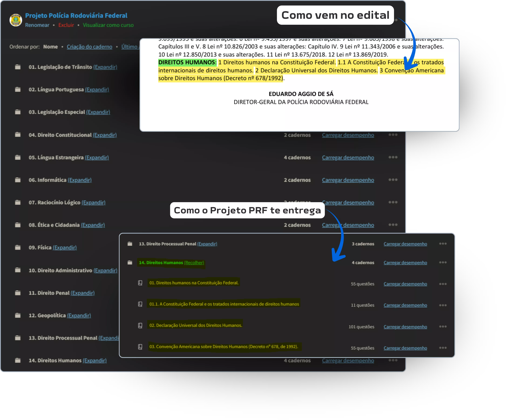Open three-dots menu for Convenção Americana caderno
The width and height of the screenshot is (506, 420).
[x=443, y=348]
